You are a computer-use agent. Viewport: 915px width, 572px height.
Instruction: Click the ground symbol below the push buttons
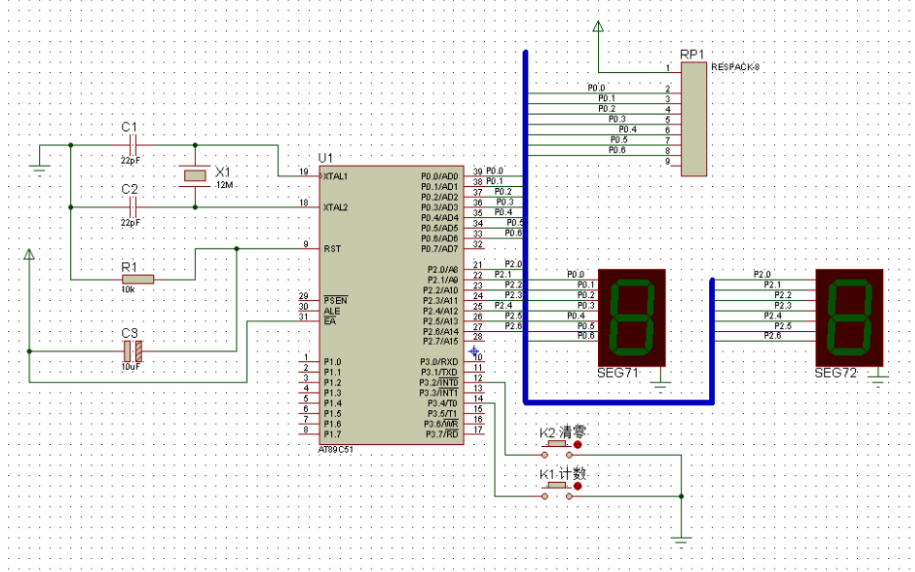681,541
